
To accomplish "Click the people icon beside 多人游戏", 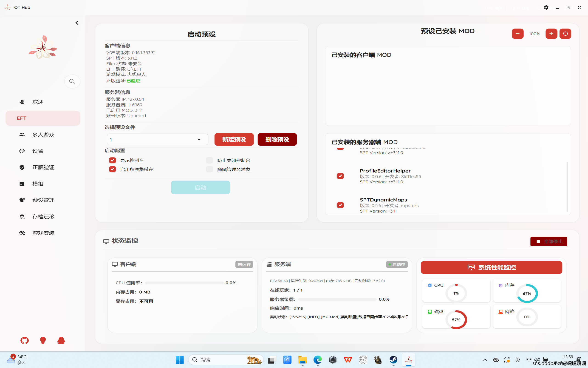I will [x=22, y=135].
